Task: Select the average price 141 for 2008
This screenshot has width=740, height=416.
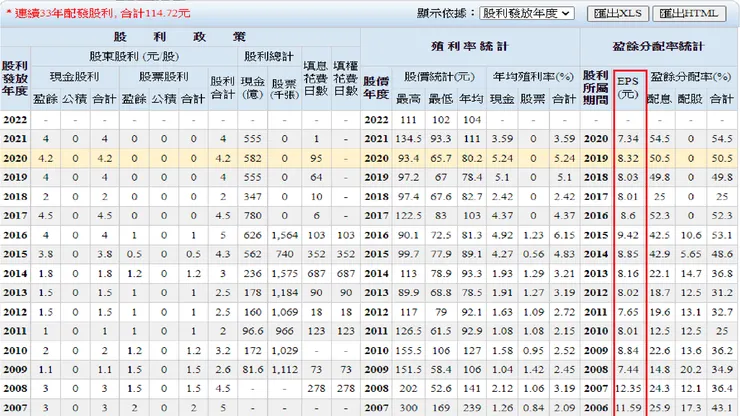Action: pos(471,389)
